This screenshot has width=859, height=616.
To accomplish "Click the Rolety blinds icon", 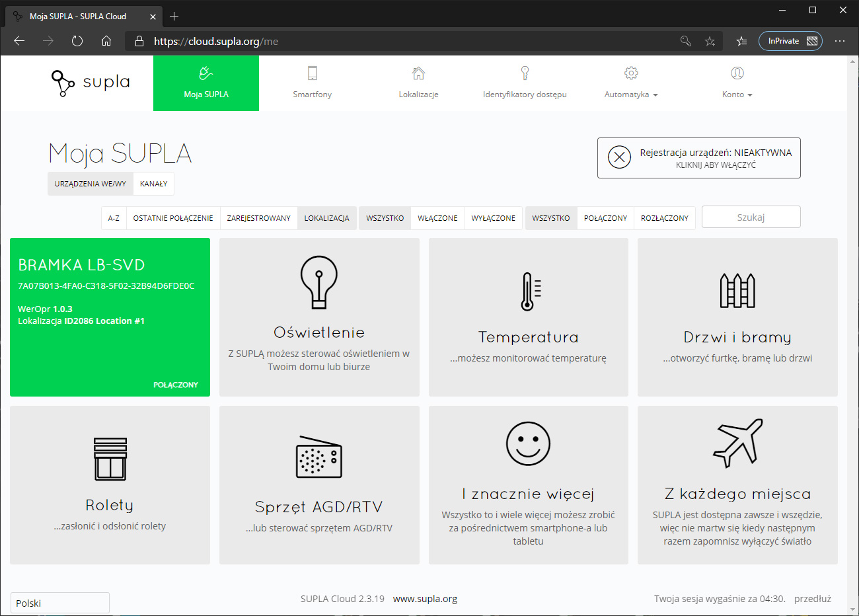I will coord(110,459).
